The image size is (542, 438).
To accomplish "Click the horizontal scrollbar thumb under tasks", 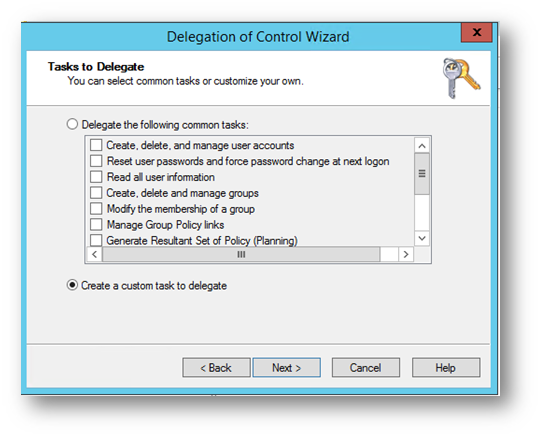I will 241,254.
